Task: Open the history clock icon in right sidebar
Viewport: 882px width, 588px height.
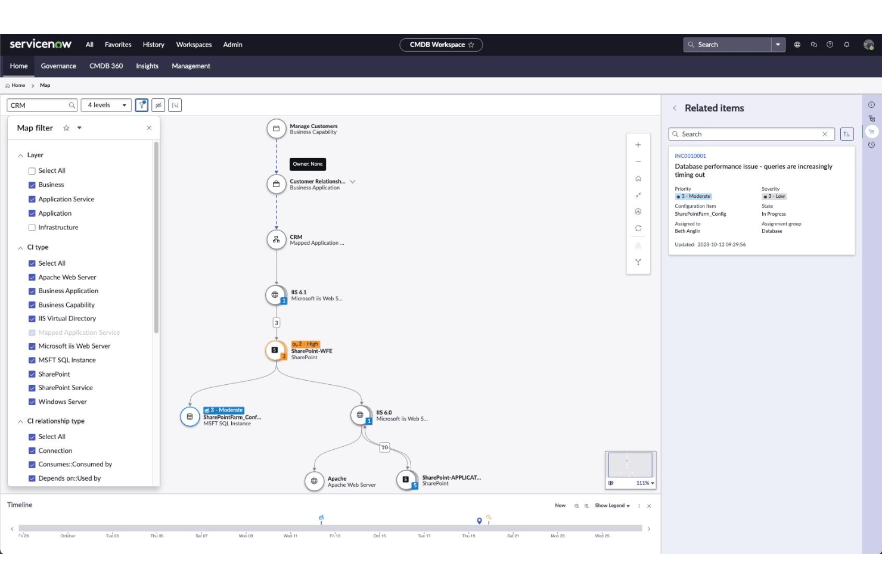Action: pos(871,145)
